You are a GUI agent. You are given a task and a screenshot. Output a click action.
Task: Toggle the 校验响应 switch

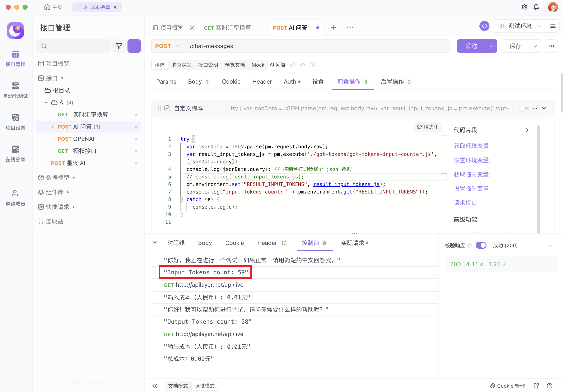click(481, 245)
